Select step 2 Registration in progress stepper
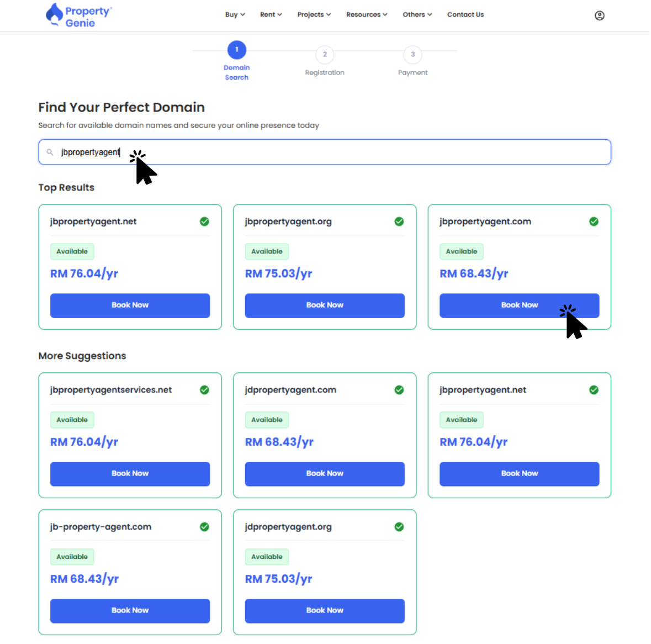 tap(325, 55)
